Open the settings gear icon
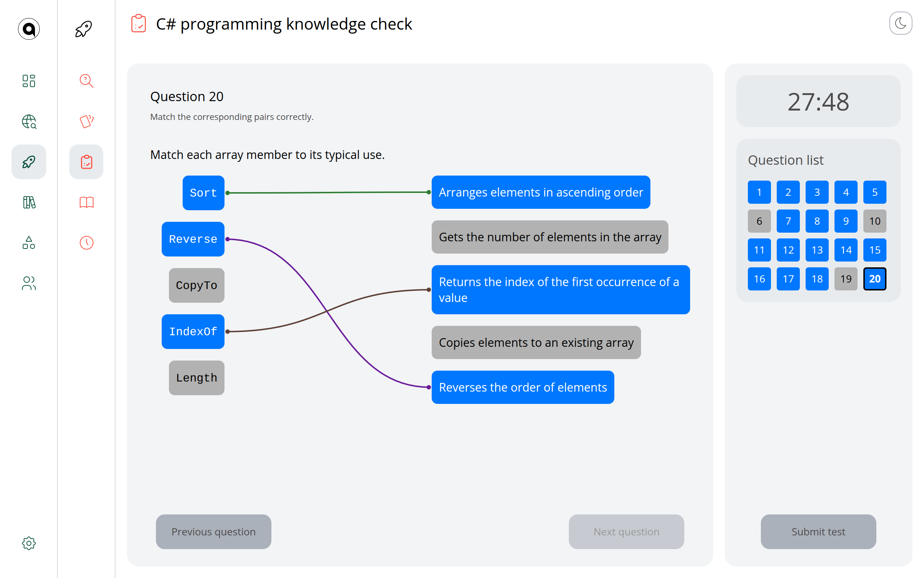 pyautogui.click(x=29, y=543)
